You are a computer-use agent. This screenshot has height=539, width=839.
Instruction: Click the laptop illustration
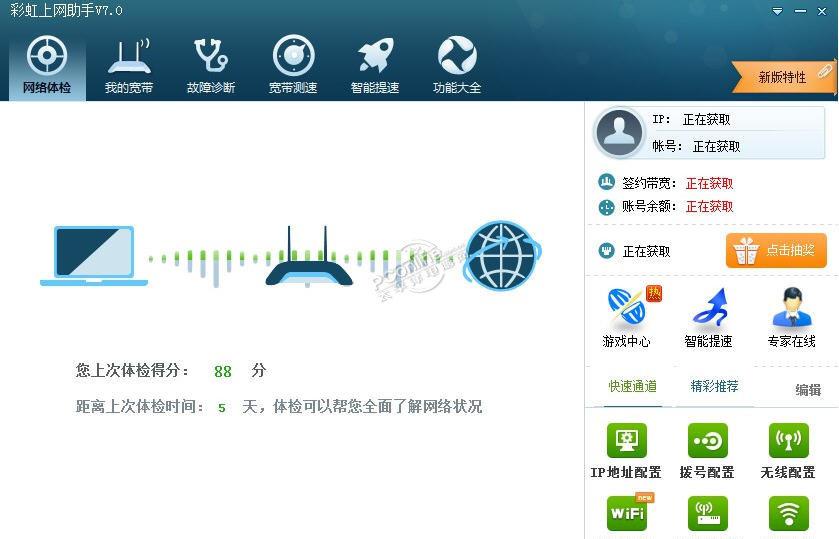point(94,256)
